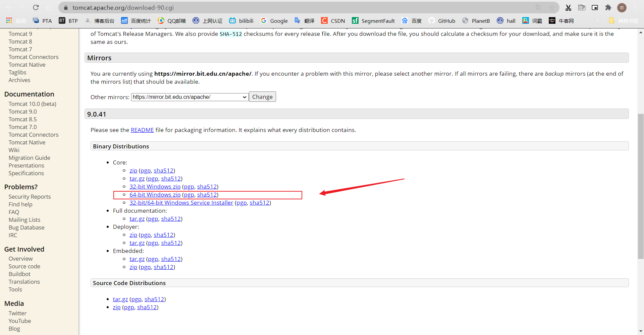The image size is (644, 335).
Task: Download the Deployer zip
Action: (133, 235)
